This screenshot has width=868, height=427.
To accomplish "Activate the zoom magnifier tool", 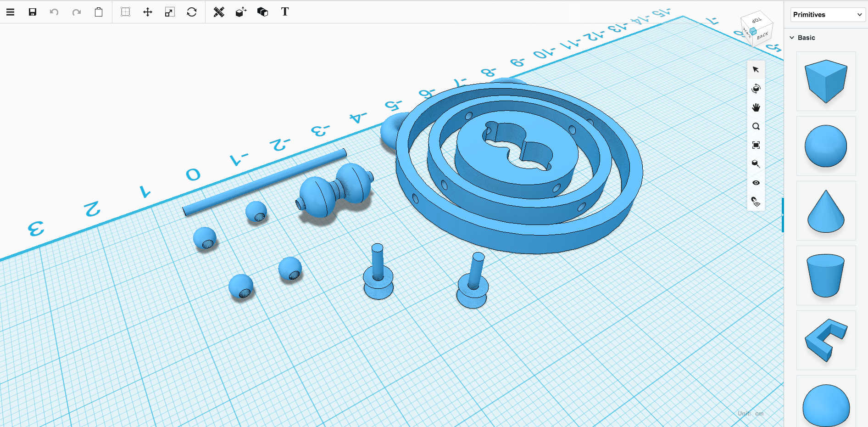I will [756, 126].
